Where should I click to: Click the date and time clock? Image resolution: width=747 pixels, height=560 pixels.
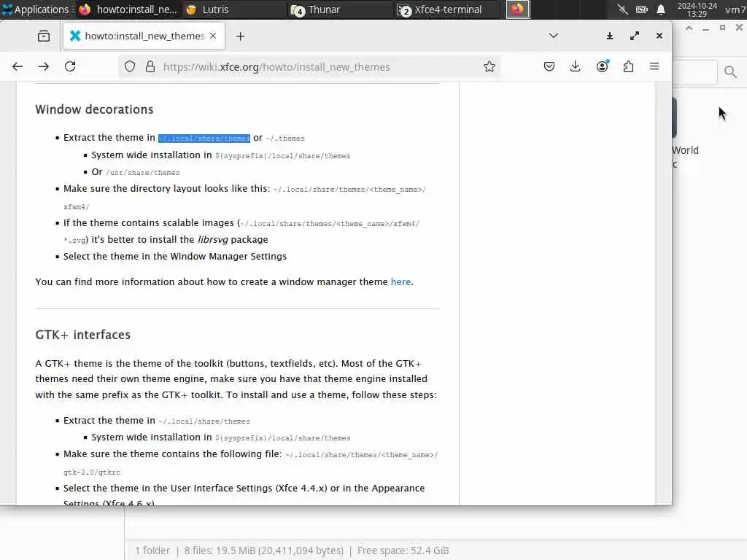point(697,9)
